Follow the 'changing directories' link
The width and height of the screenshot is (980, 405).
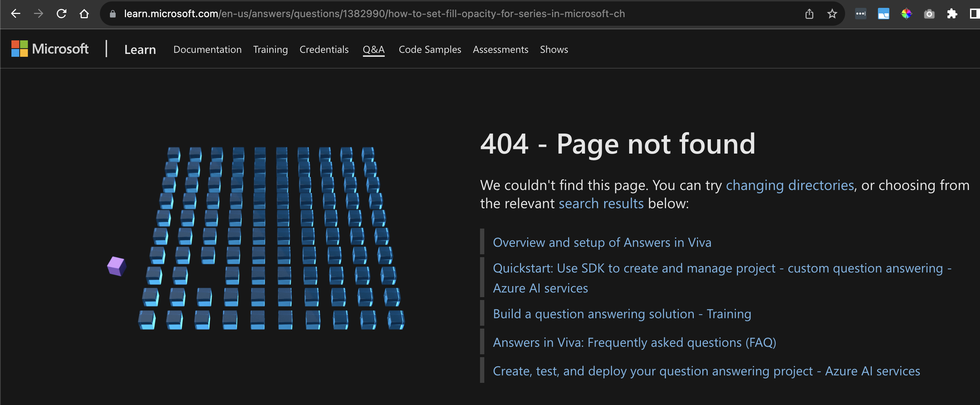point(790,185)
